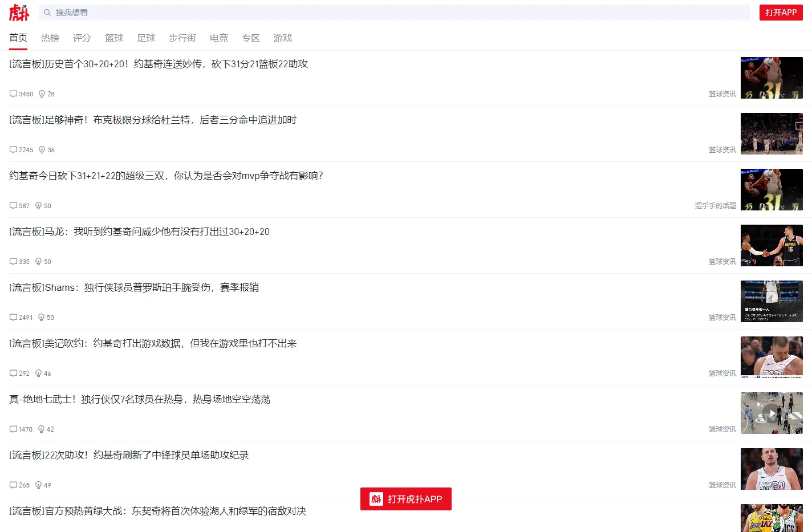Open post 历史首个30+20+20 约基奇
This screenshot has height=532, width=812.
(159, 64)
